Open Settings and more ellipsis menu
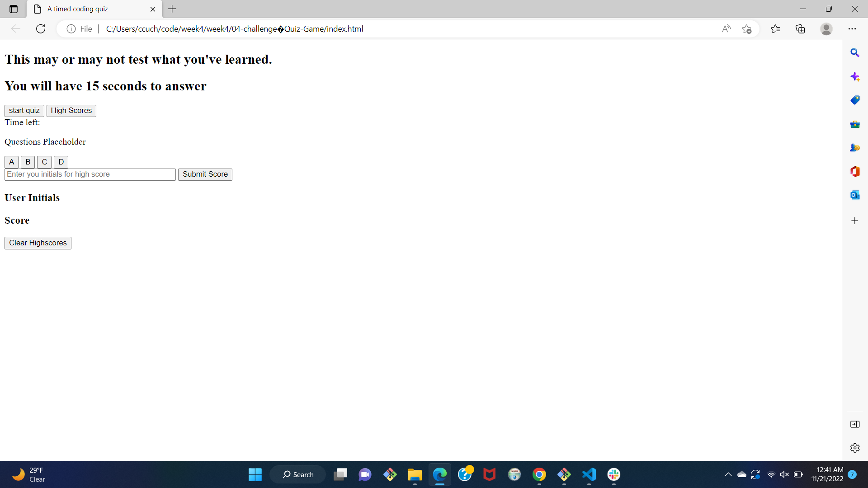This screenshot has height=488, width=868. (x=852, y=29)
